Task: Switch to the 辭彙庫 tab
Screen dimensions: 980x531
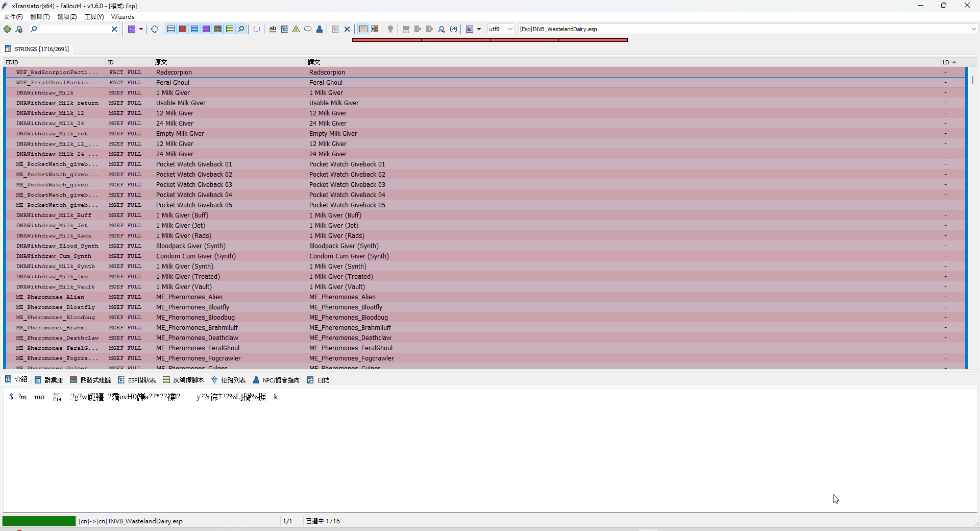Action: click(x=49, y=380)
